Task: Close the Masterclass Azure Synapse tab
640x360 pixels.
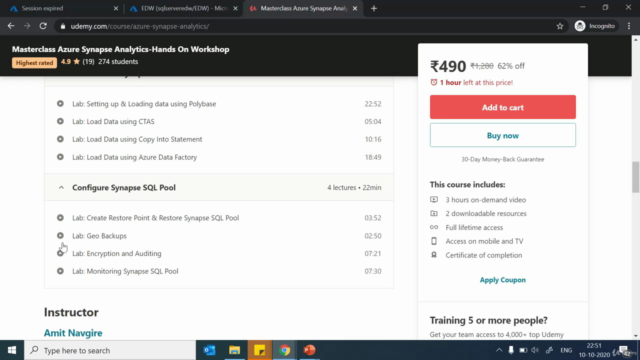Action: [x=355, y=8]
